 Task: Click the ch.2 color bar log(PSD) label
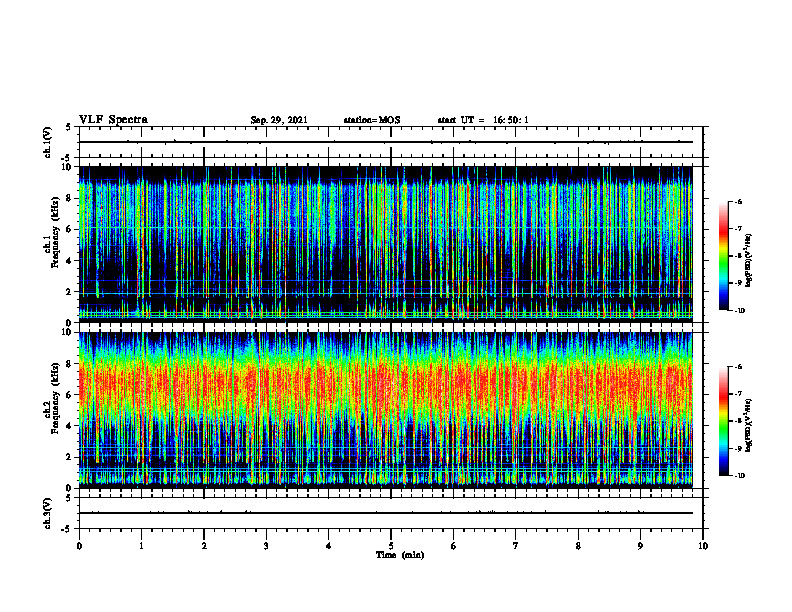click(x=749, y=425)
